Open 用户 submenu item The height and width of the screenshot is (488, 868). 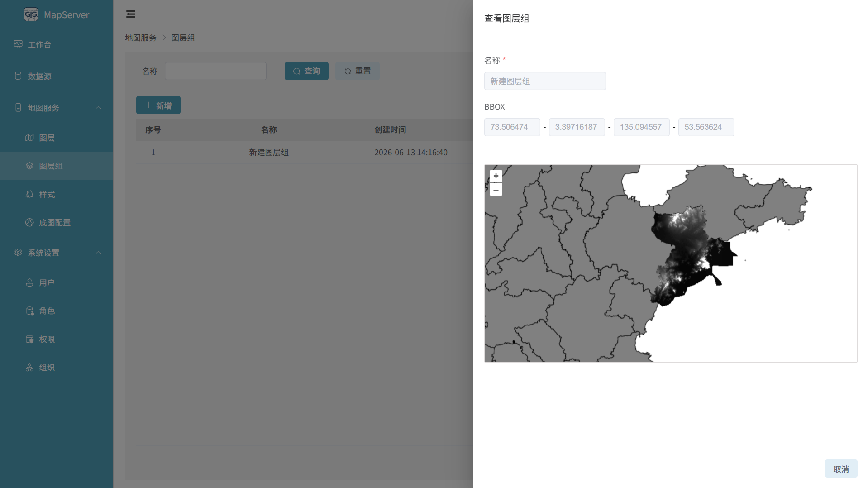57,282
